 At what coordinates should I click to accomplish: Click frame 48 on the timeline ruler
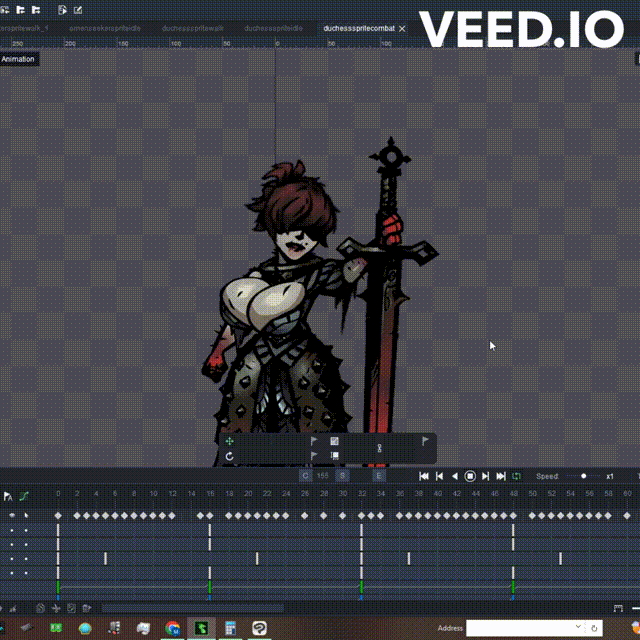pos(513,494)
